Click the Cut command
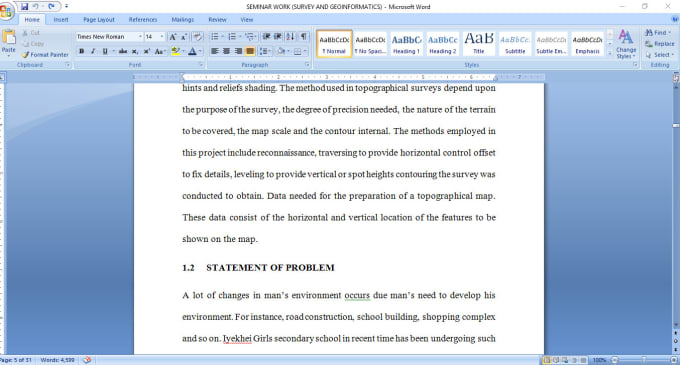The height and width of the screenshot is (365, 680). pyautogui.click(x=31, y=33)
